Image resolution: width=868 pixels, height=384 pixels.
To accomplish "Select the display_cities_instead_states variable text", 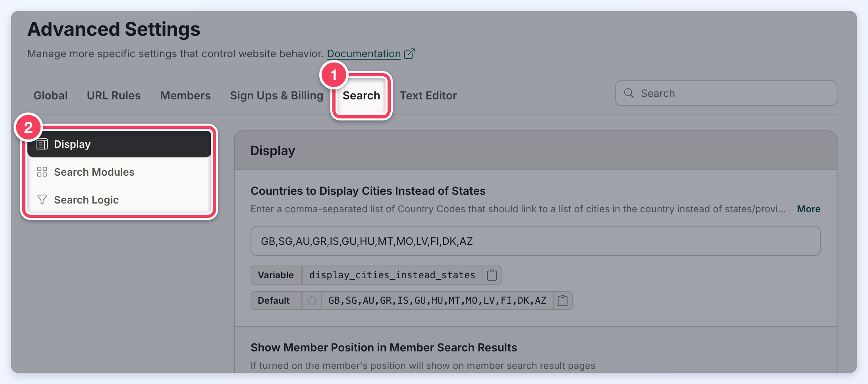I will (x=392, y=275).
